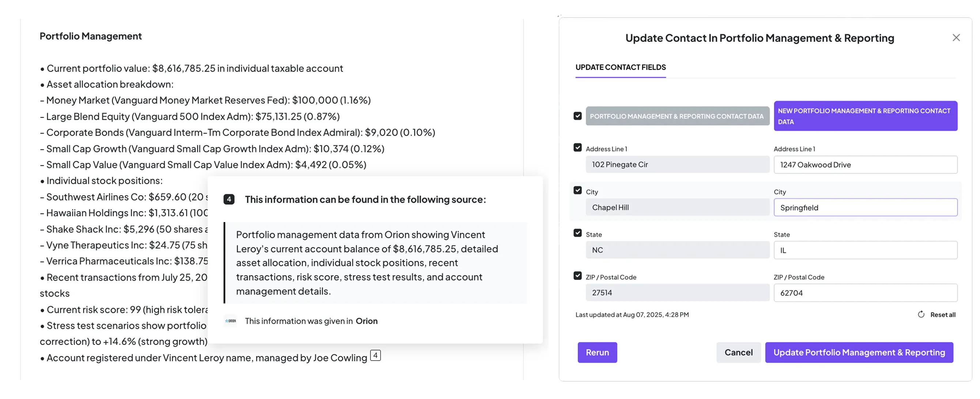Close the Update Contact dialog
This screenshot has width=980, height=399.
tap(956, 38)
